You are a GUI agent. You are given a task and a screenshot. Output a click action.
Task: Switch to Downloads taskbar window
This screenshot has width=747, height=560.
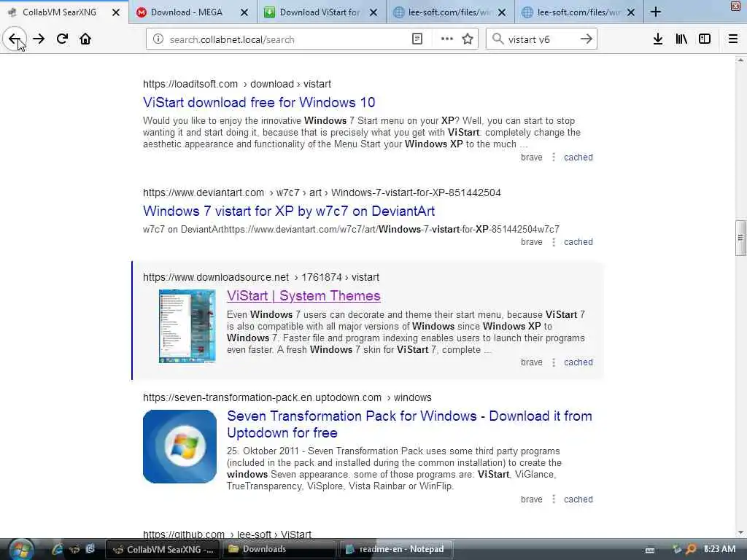[x=278, y=549]
